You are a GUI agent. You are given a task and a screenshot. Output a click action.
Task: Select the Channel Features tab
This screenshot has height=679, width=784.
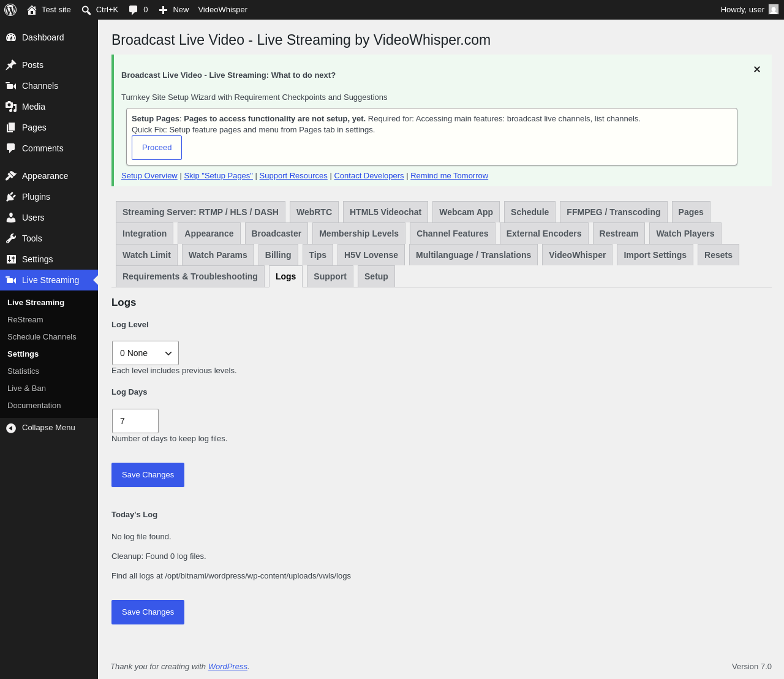453,233
